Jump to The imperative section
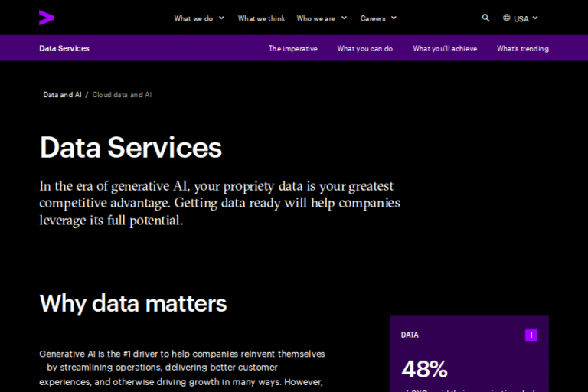Image resolution: width=588 pixels, height=392 pixels. pyautogui.click(x=292, y=48)
